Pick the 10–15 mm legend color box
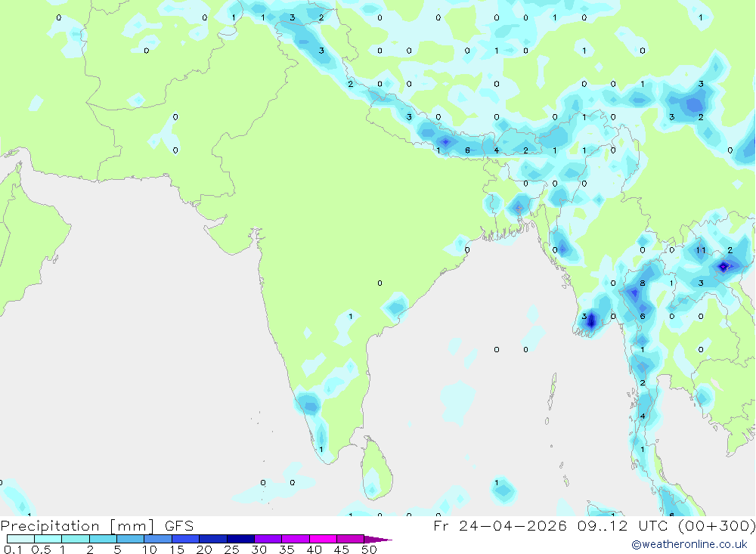The width and height of the screenshot is (756, 554). 158,539
